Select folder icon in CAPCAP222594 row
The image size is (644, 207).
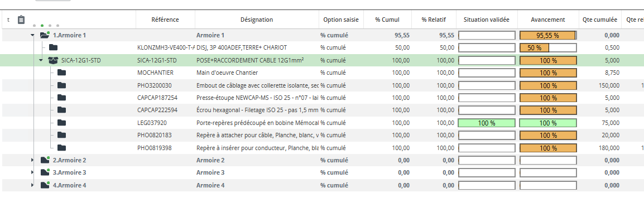(61, 110)
